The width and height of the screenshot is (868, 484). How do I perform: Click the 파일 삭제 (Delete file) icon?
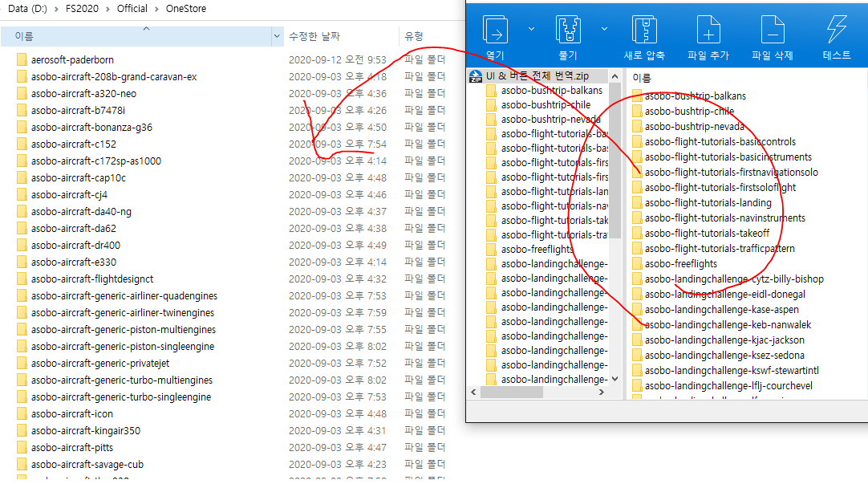pyautogui.click(x=773, y=30)
